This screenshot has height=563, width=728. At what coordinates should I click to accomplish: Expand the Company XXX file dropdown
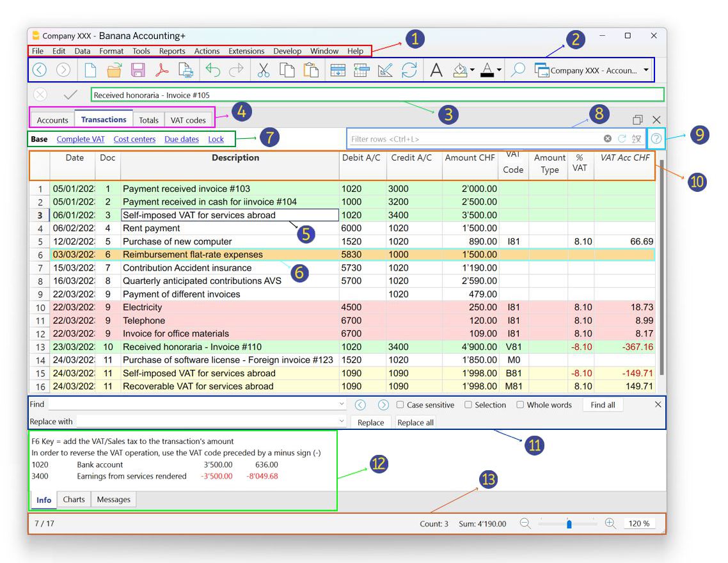tap(646, 70)
